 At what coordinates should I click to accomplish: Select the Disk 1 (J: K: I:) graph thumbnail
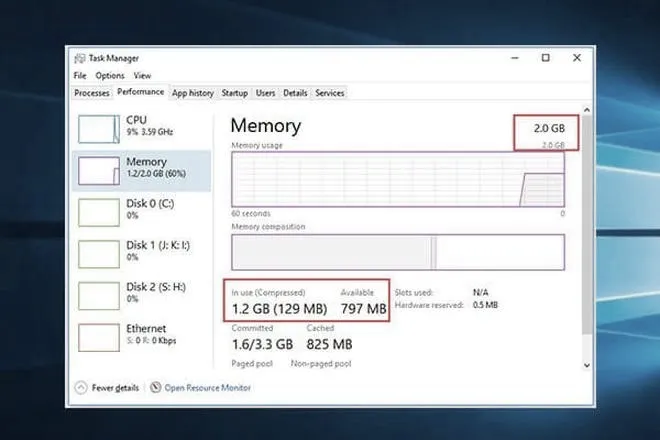click(x=99, y=254)
